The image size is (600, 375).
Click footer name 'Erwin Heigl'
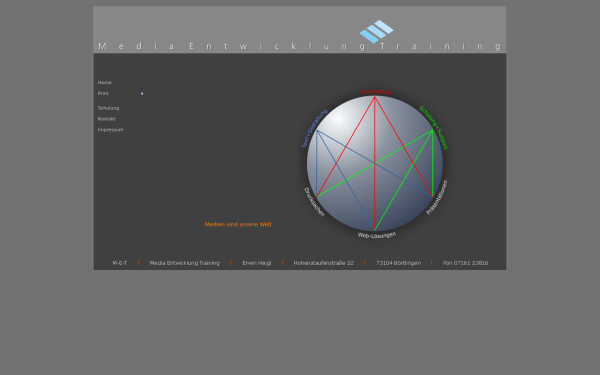coord(256,263)
